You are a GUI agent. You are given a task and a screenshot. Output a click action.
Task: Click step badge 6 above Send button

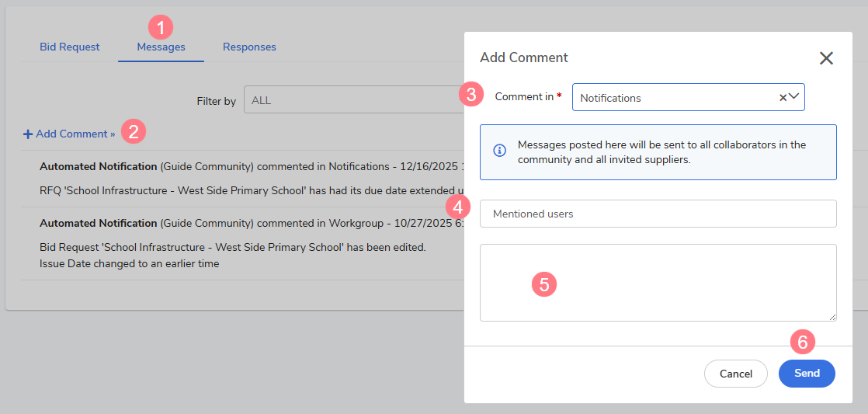[803, 341]
